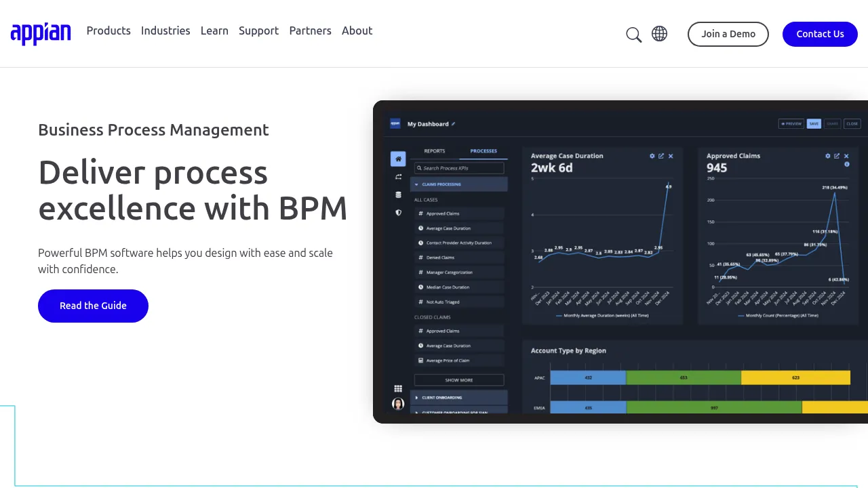Collapse the Claims Processing section
This screenshot has height=488, width=868.
click(x=459, y=184)
